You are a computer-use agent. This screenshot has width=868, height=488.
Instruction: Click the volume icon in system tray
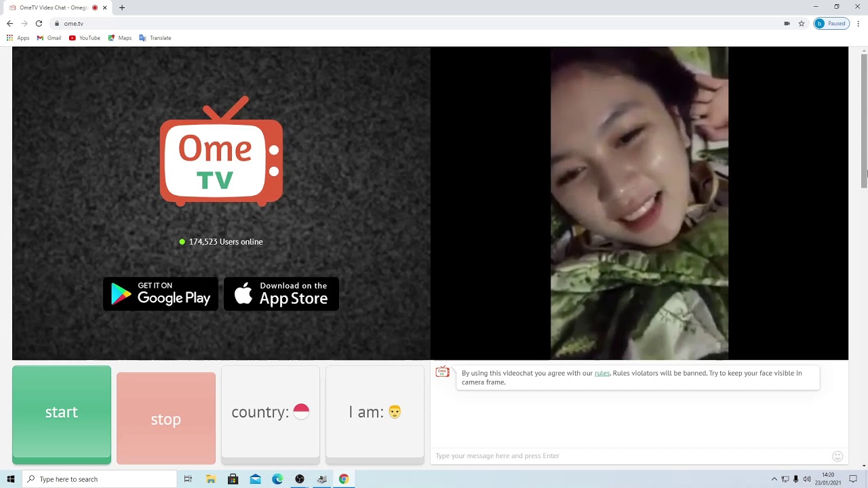[807, 479]
